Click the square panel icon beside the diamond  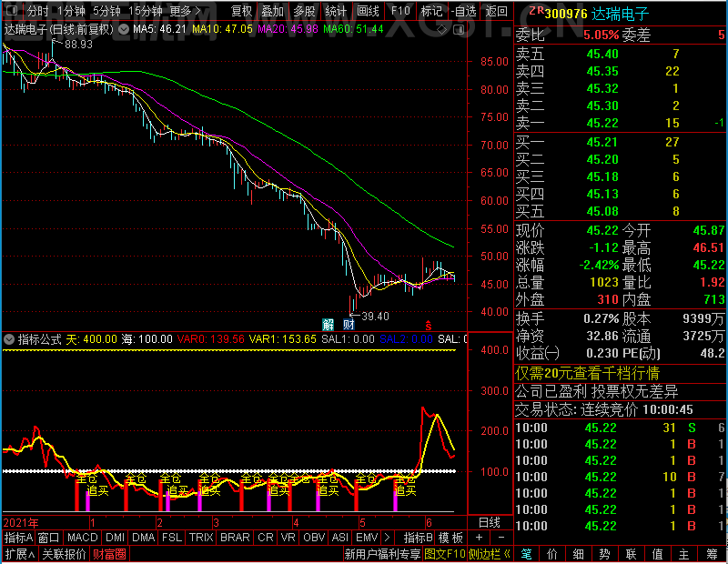[459, 30]
